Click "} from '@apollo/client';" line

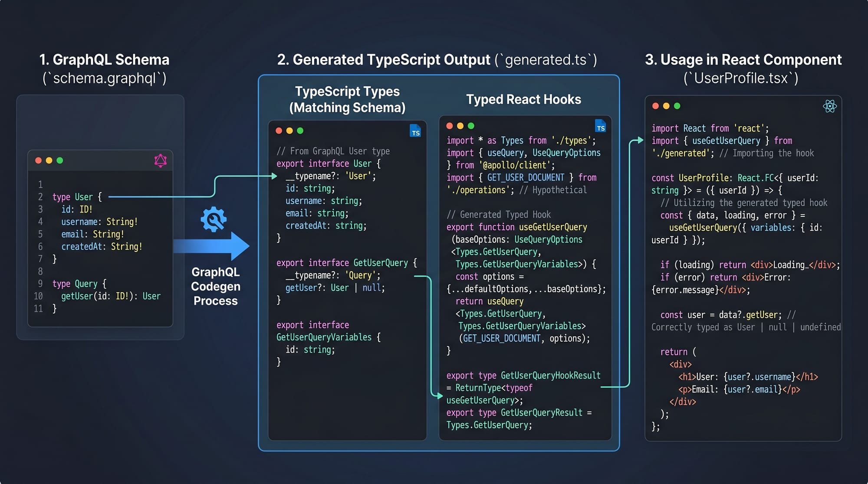coord(501,165)
